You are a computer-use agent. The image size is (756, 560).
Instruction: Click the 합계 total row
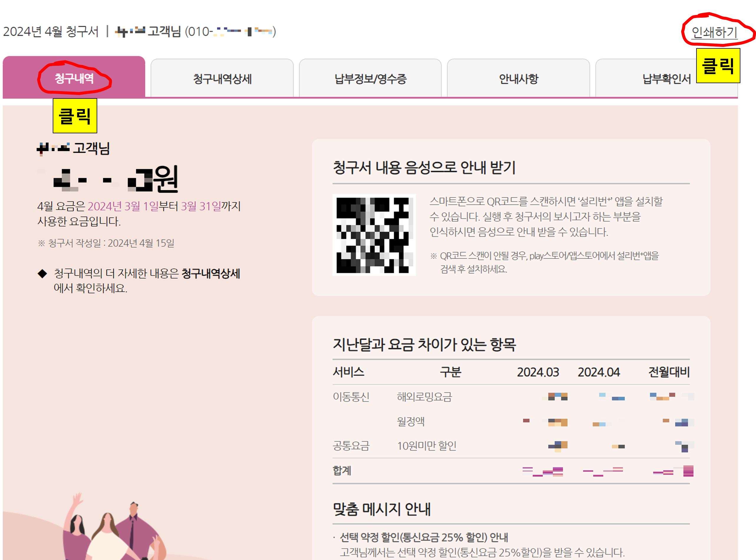[x=342, y=471]
